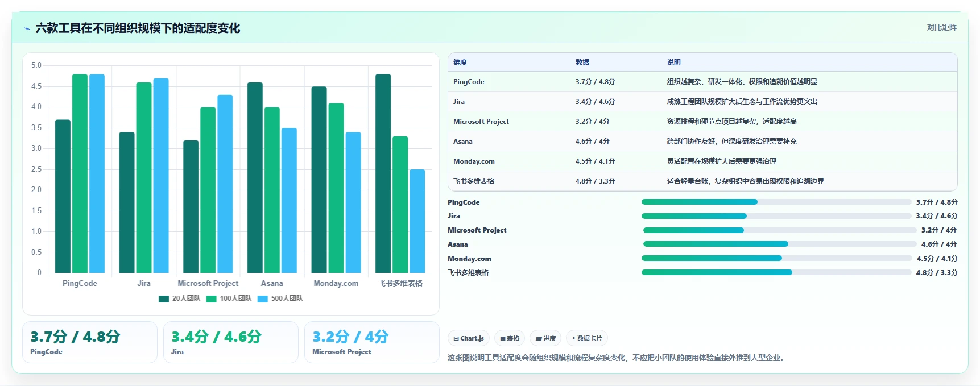
Task: Click Asana's blue 500人团队 chart bar
Action: coord(289,200)
